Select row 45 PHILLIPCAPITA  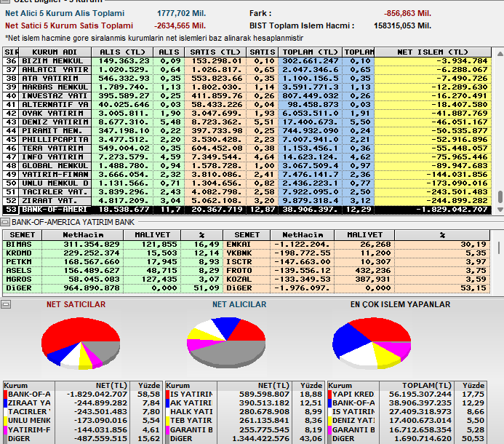coord(247,140)
